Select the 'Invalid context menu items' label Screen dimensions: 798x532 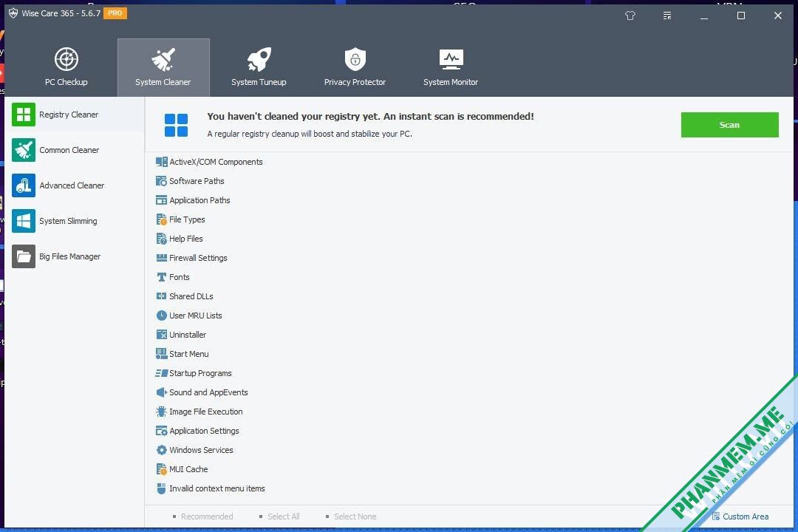pyautogui.click(x=217, y=488)
